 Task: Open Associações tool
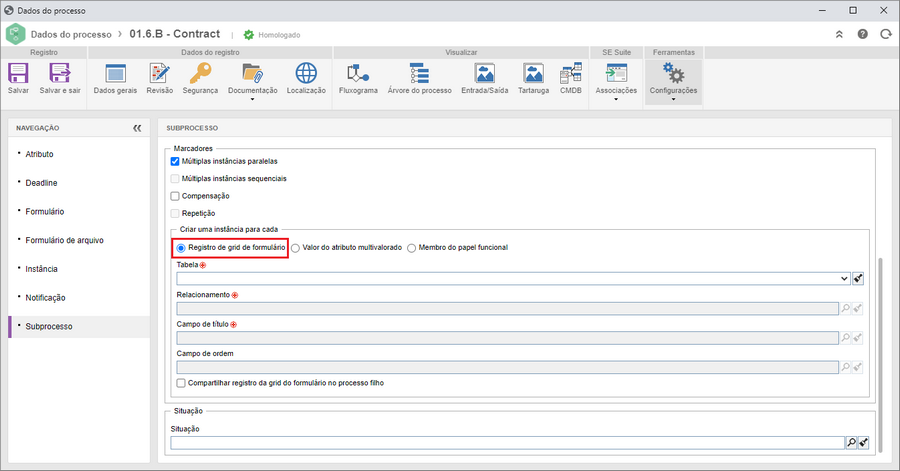[x=616, y=73]
